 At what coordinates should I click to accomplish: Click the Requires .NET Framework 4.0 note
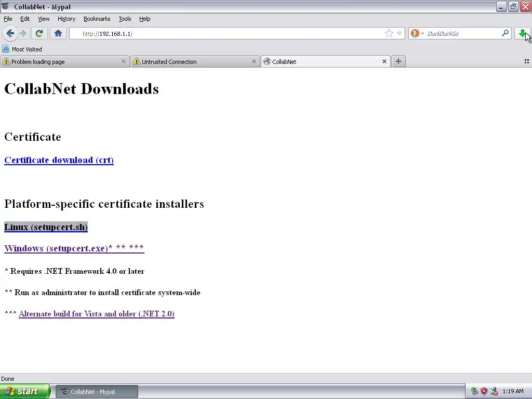tap(75, 271)
